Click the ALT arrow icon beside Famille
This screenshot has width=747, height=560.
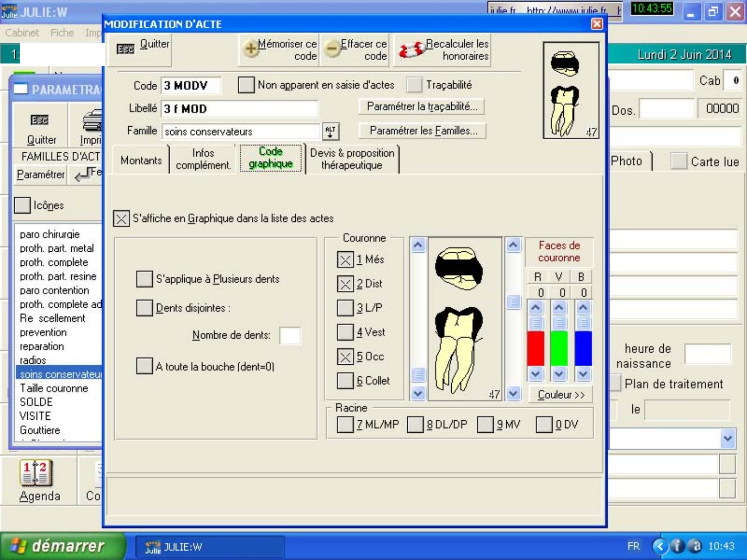(x=331, y=131)
